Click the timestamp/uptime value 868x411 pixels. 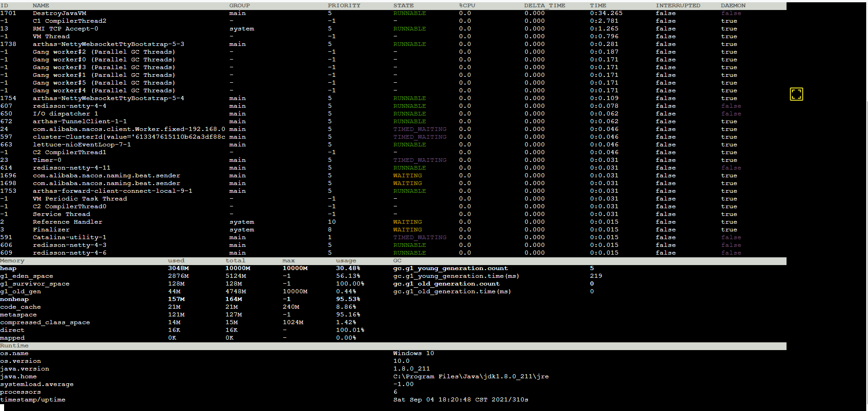click(461, 400)
